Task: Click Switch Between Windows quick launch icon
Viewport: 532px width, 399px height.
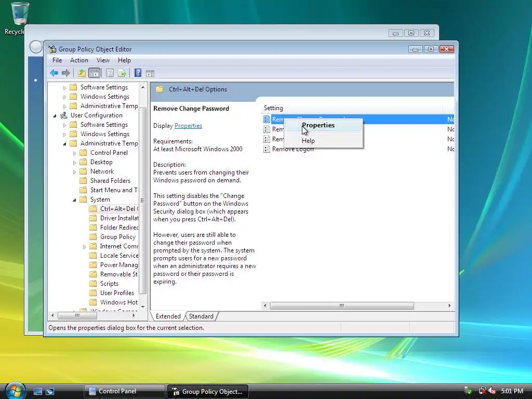Action: (x=50, y=391)
